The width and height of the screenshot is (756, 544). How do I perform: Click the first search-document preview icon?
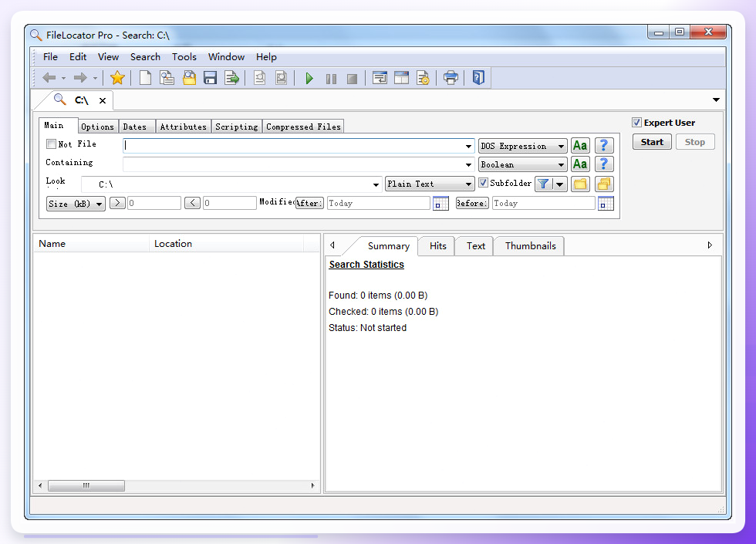point(260,78)
